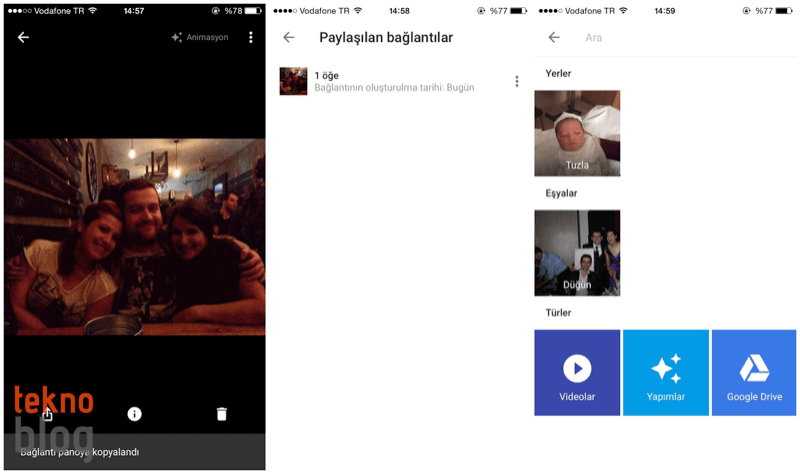Go back from the Ara search screen
This screenshot has width=800, height=474.
pyautogui.click(x=554, y=37)
